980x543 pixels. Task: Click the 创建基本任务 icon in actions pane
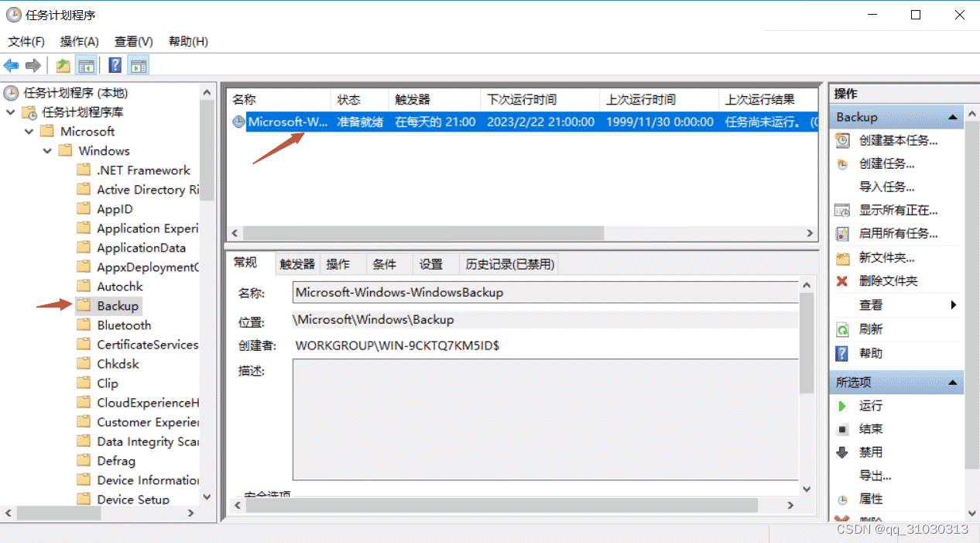842,141
